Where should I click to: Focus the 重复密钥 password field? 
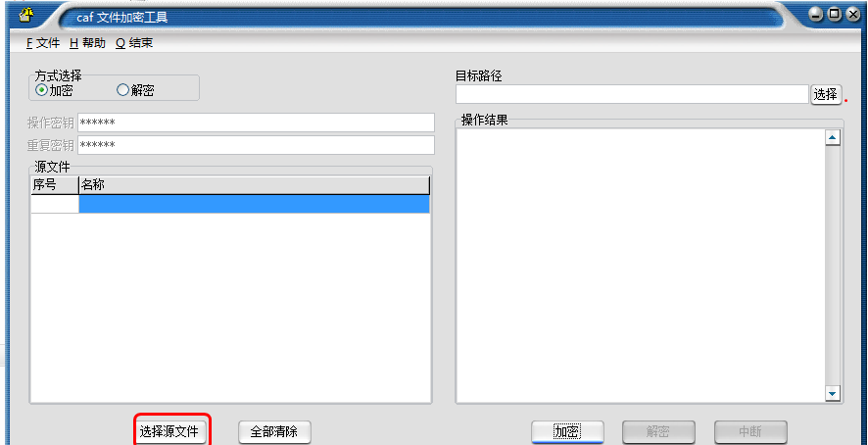point(256,145)
